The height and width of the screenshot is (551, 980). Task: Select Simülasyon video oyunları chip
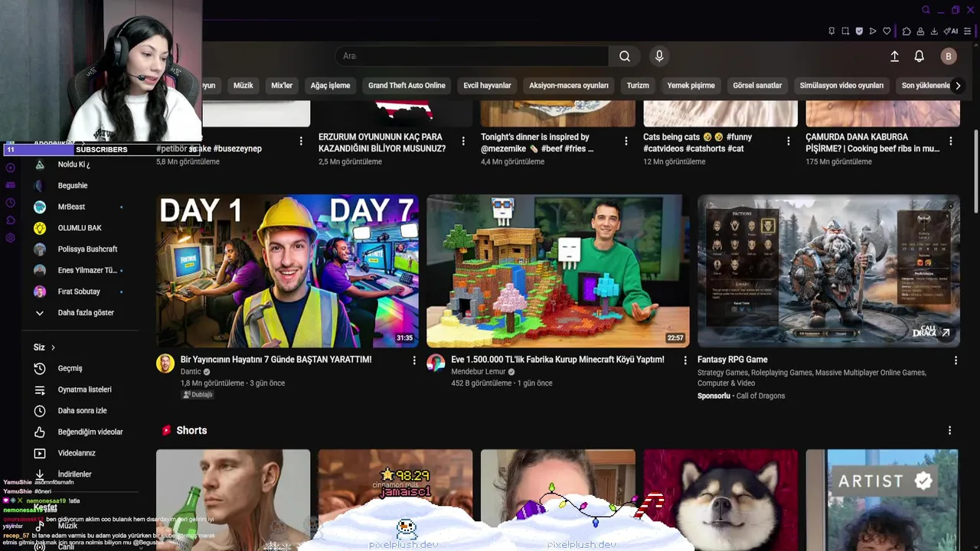(x=841, y=86)
